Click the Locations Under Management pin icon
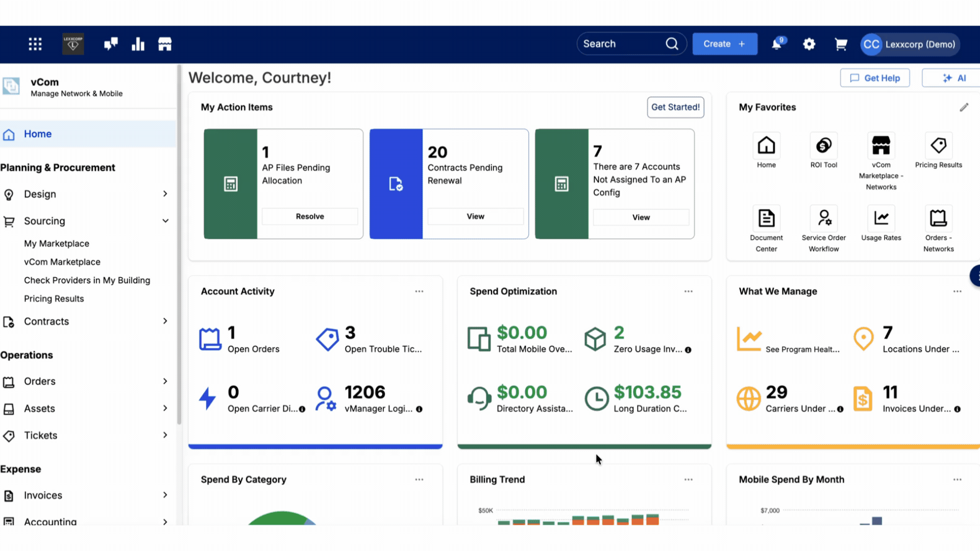This screenshot has height=551, width=980. [x=864, y=339]
